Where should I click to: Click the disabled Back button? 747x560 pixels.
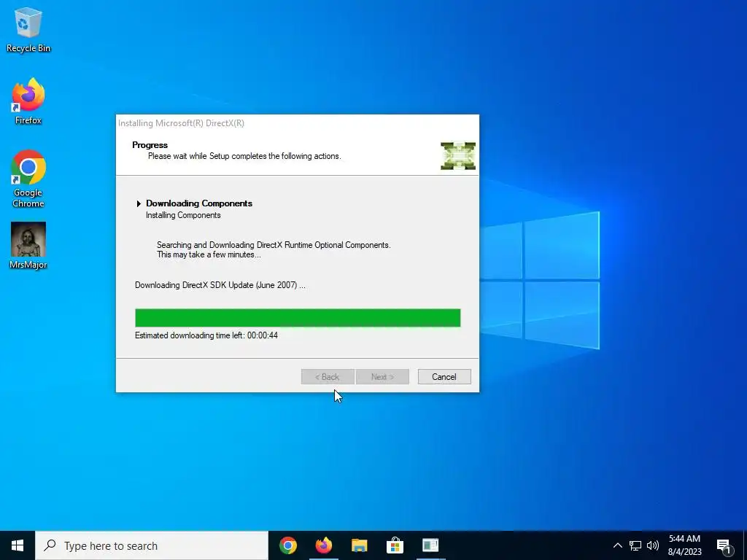click(328, 377)
